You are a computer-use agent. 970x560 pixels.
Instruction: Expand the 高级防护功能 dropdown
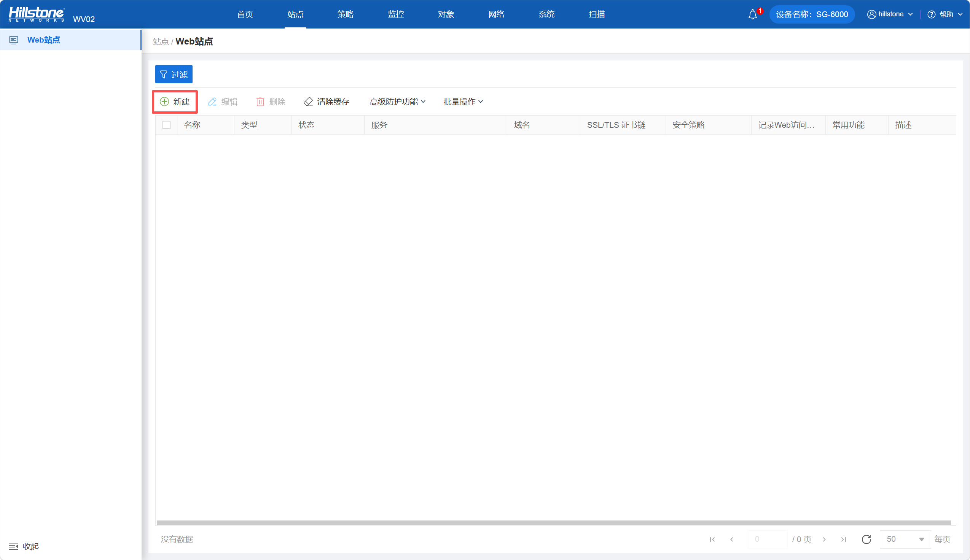pyautogui.click(x=398, y=102)
